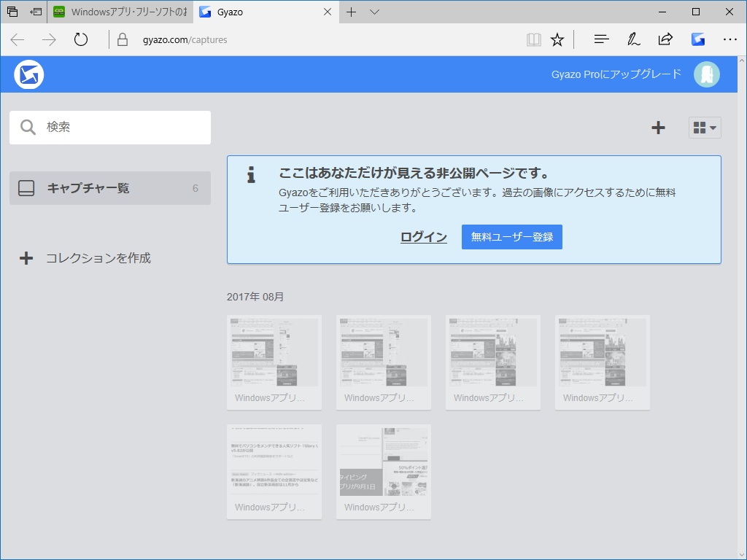This screenshot has width=747, height=560.
Task: Toggle reading view in the address bar
Action: [x=533, y=39]
